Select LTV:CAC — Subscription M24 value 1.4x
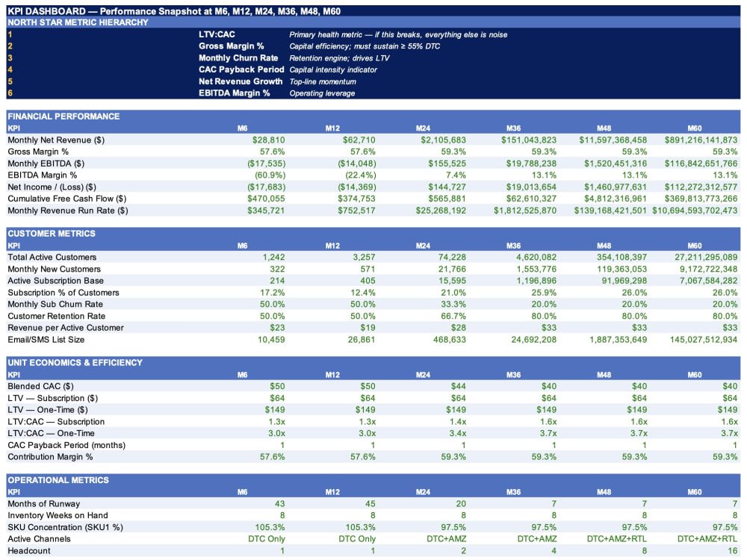 (458, 421)
